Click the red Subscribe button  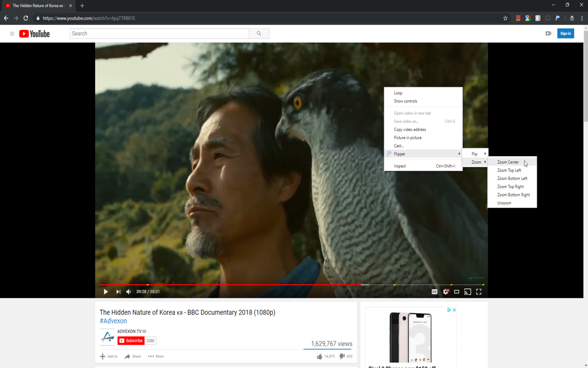(131, 341)
